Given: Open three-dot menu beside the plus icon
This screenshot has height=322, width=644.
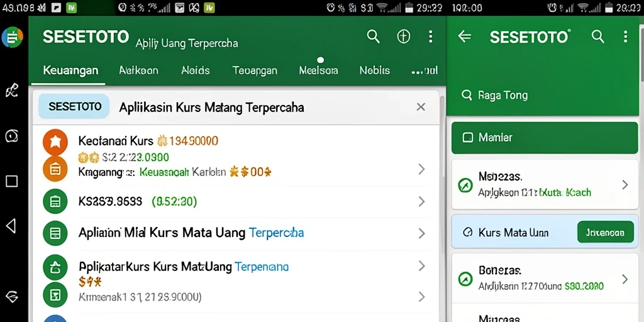Looking at the screenshot, I should coord(430,36).
